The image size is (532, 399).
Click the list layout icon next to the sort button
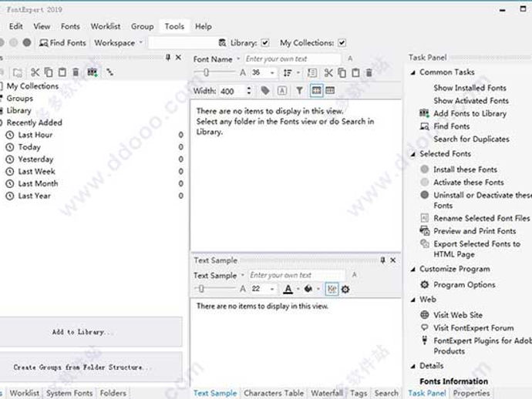312,72
